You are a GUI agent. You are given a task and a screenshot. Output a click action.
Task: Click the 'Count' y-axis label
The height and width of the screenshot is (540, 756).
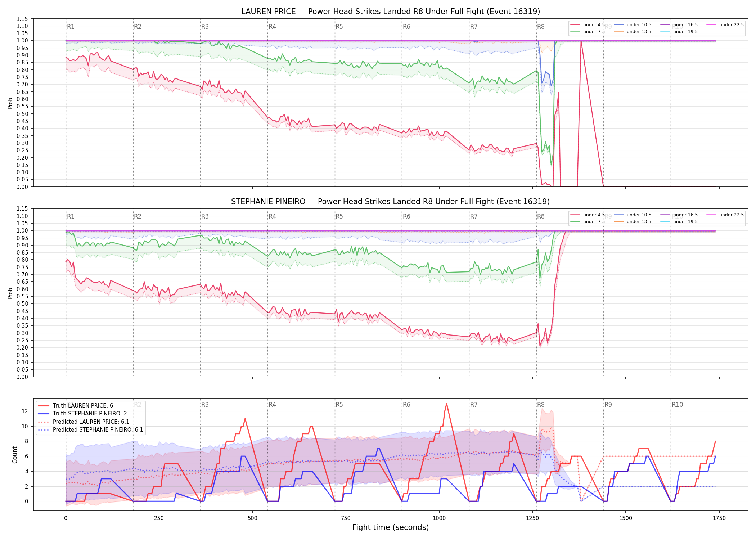(x=15, y=455)
